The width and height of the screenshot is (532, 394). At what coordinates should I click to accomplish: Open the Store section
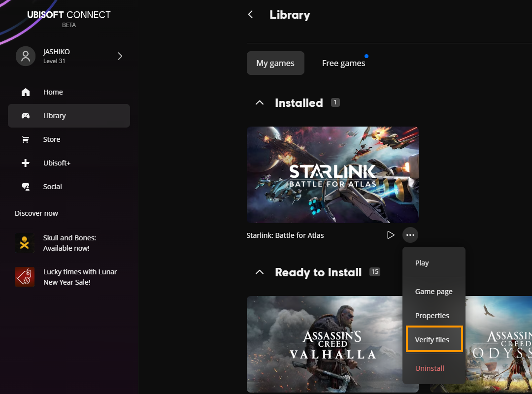tap(69, 139)
